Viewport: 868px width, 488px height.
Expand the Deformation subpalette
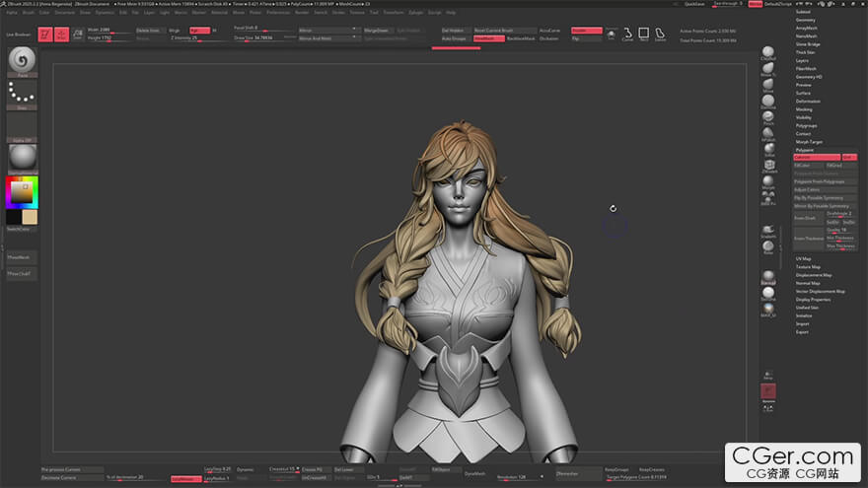808,101
